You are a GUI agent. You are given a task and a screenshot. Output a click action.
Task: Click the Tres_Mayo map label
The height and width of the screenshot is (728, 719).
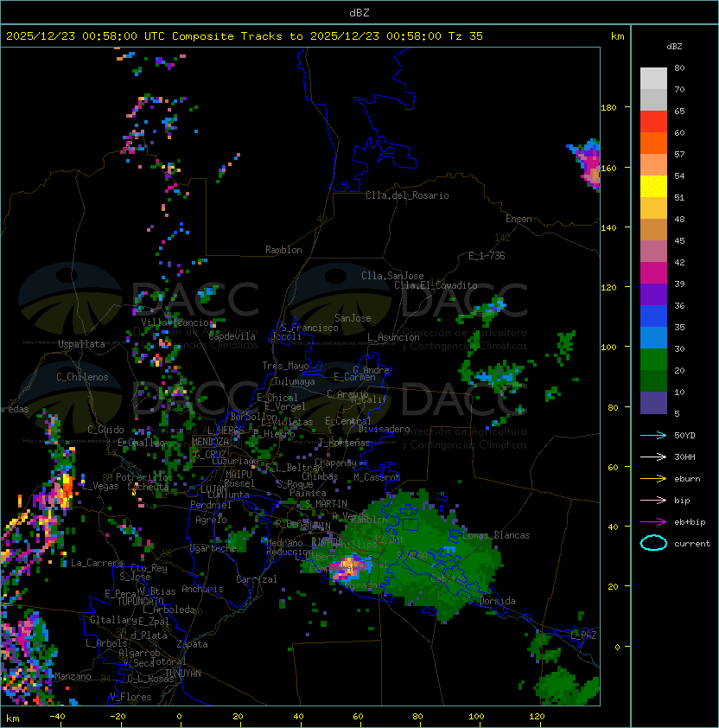(x=285, y=366)
